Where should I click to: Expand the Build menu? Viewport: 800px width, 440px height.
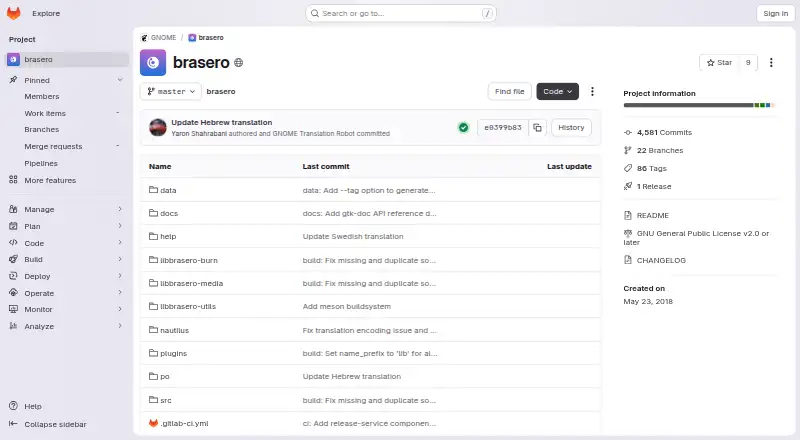[120, 259]
